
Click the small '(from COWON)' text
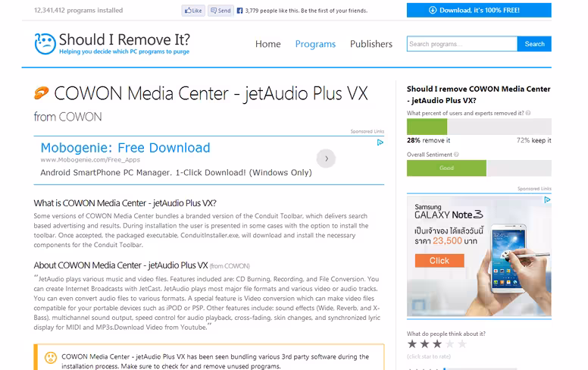coord(230,266)
